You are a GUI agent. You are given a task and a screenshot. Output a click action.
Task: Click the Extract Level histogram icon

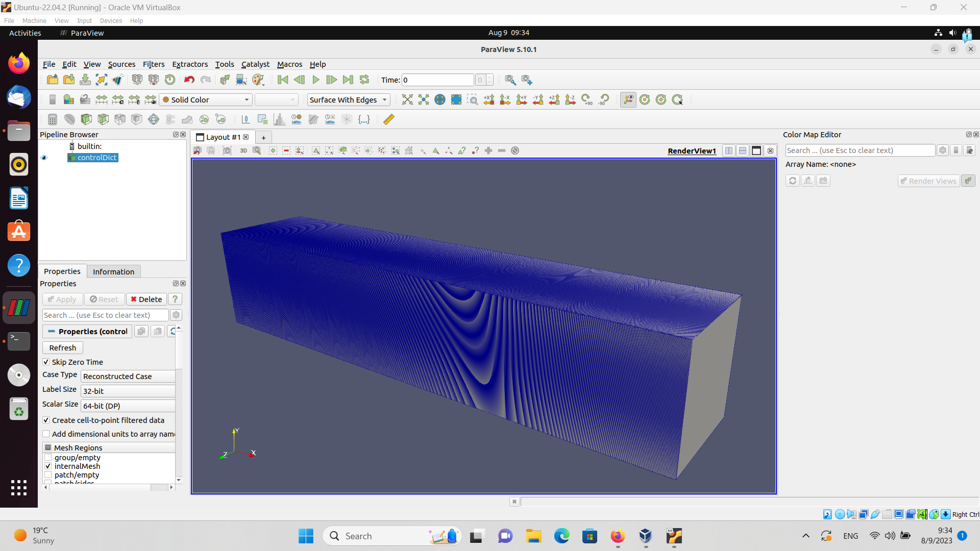[x=279, y=119]
